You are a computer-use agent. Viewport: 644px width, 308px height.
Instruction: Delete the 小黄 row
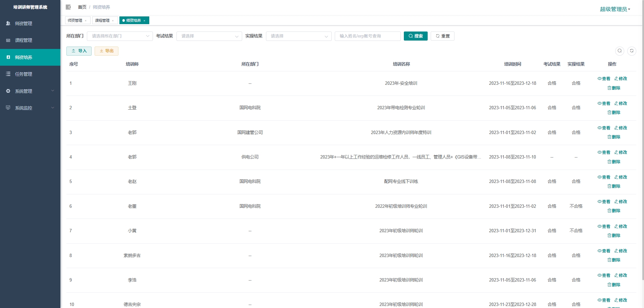pyautogui.click(x=614, y=236)
